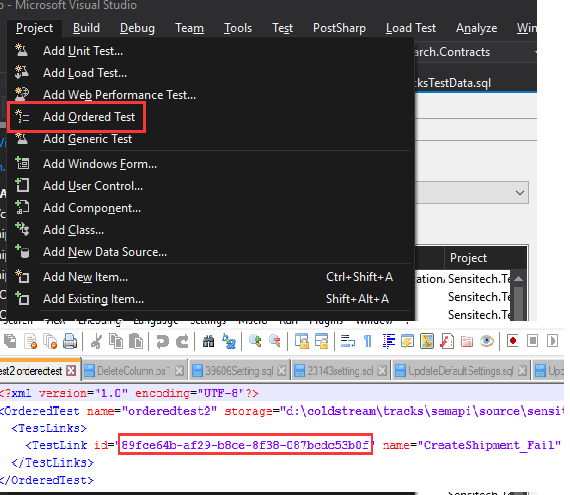Open the user defined language icon
The height and width of the screenshot is (495, 570).
pos(407,342)
